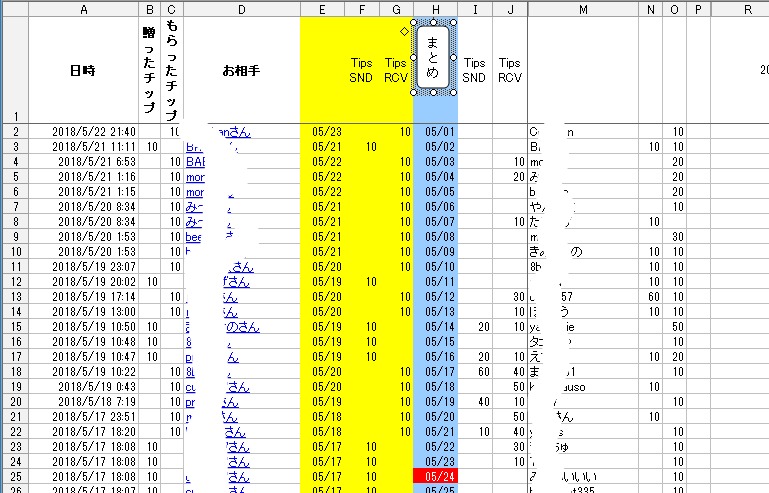Open the link starting with 'bee' in row 9
This screenshot has width=769, height=493.
point(195,236)
